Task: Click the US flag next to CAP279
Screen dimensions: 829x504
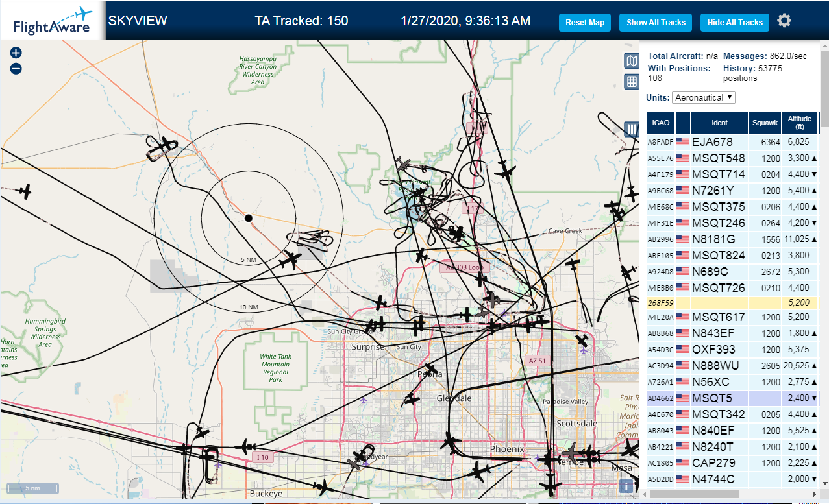Action: [683, 463]
